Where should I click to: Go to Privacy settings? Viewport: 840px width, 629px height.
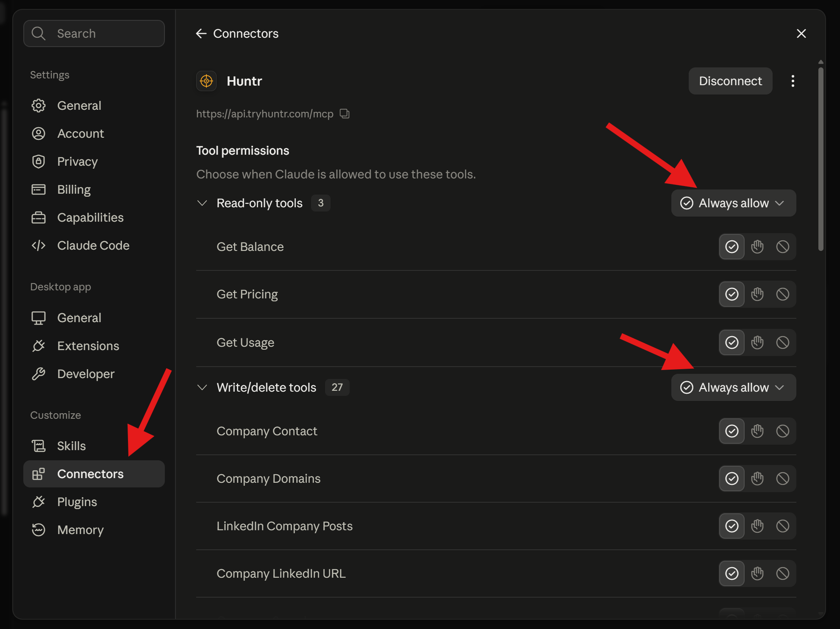tap(94, 161)
